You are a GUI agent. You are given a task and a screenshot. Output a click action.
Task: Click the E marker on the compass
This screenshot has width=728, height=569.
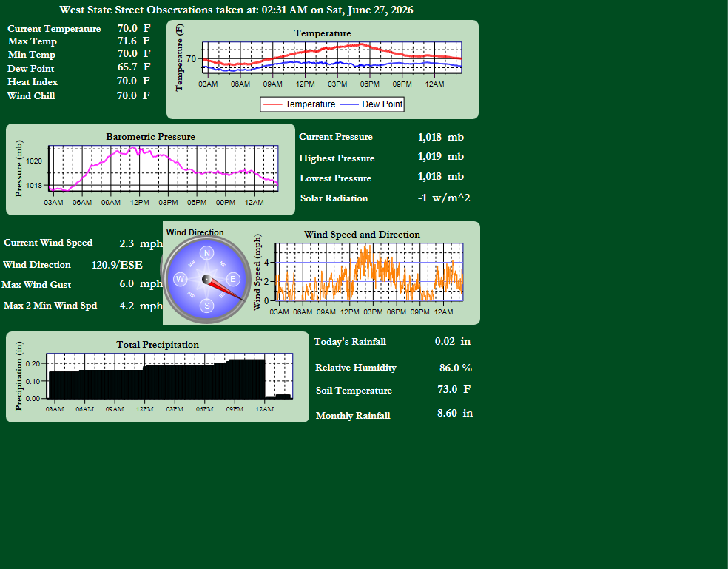point(233,279)
